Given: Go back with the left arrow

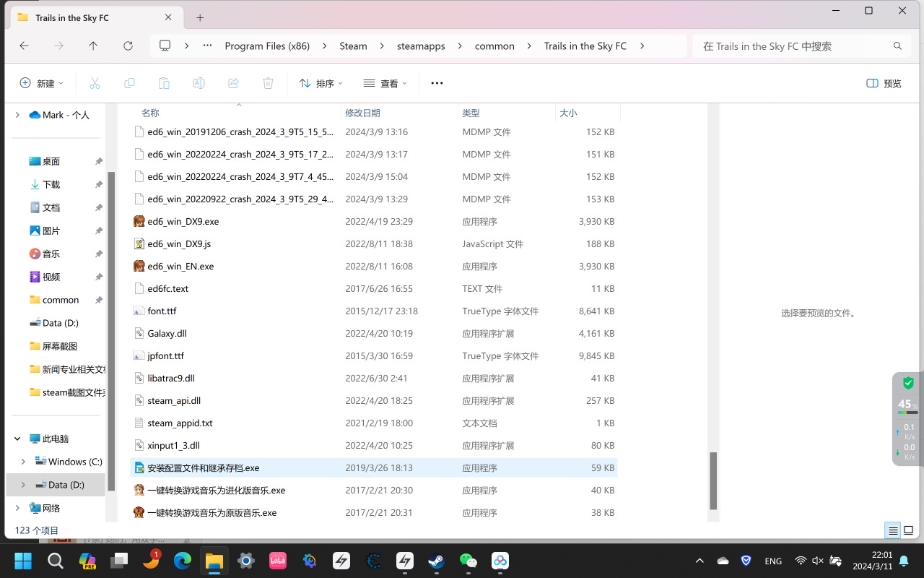Looking at the screenshot, I should pos(24,46).
